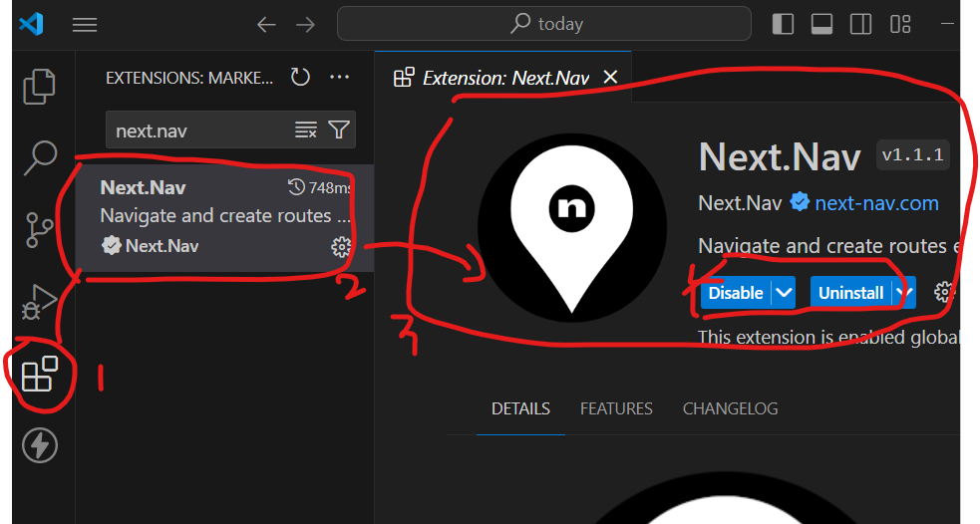The image size is (980, 524).
Task: Open the hamburger application menu
Action: click(x=85, y=24)
